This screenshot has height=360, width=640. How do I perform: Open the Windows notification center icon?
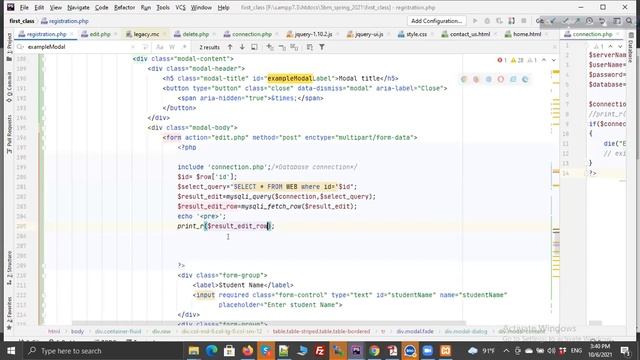[625, 351]
